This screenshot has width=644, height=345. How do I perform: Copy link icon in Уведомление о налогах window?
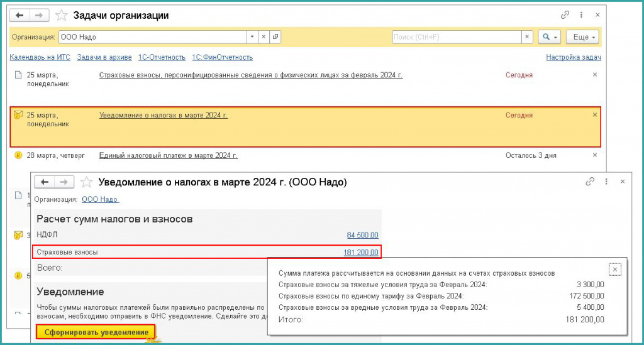(590, 182)
